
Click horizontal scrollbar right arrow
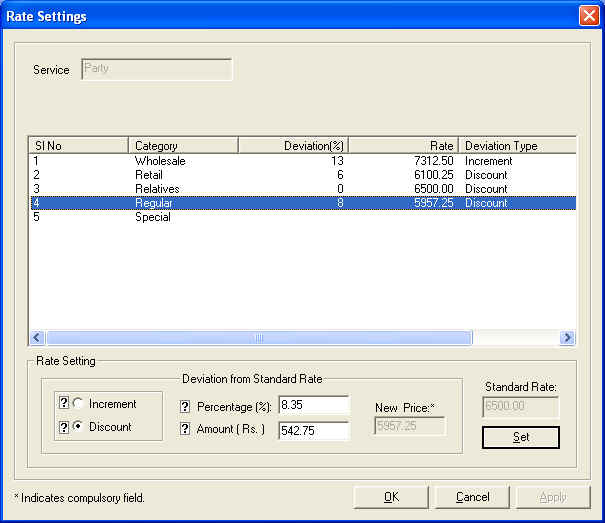click(568, 338)
